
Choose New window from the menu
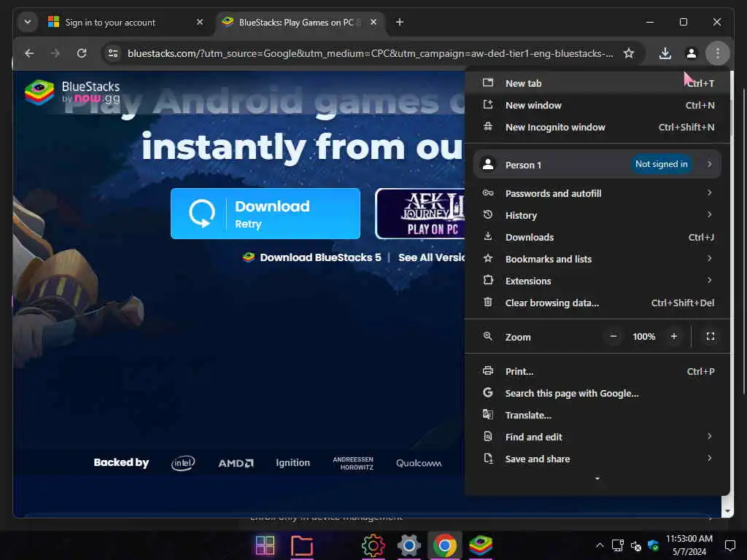[x=597, y=105]
